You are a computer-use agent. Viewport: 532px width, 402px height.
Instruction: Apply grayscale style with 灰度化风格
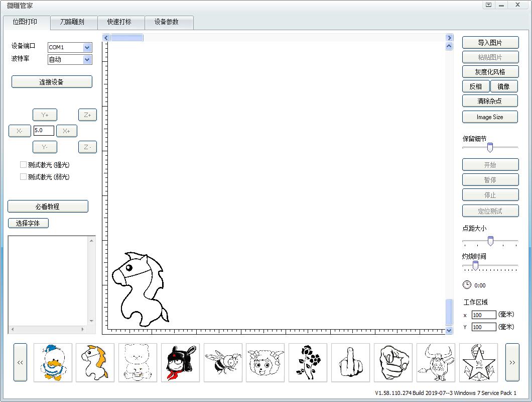coord(490,71)
